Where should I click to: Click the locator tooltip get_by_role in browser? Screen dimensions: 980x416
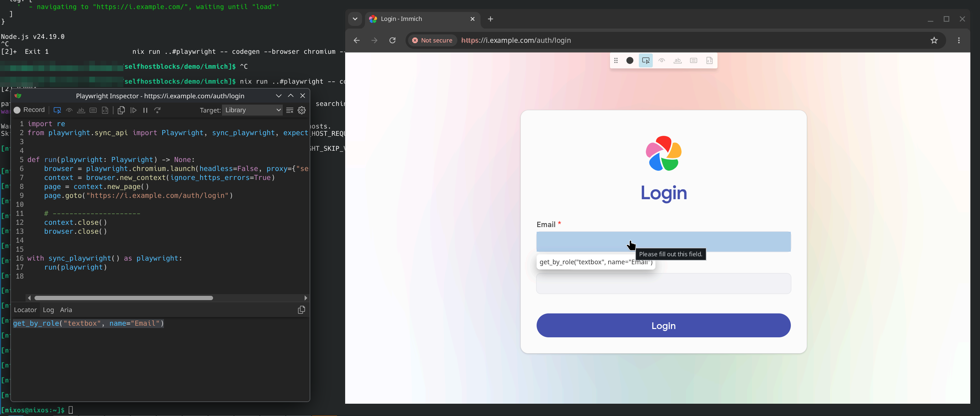coord(596,262)
